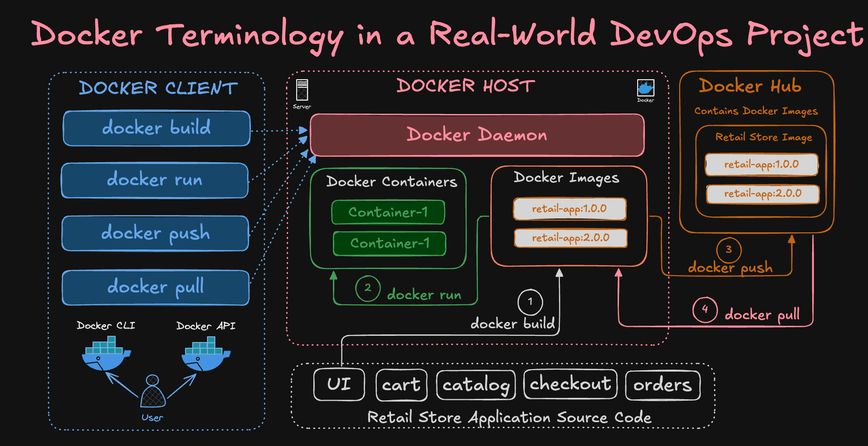Expand the Docker Containers panel
Viewport: 868px width, 446px height.
[392, 182]
